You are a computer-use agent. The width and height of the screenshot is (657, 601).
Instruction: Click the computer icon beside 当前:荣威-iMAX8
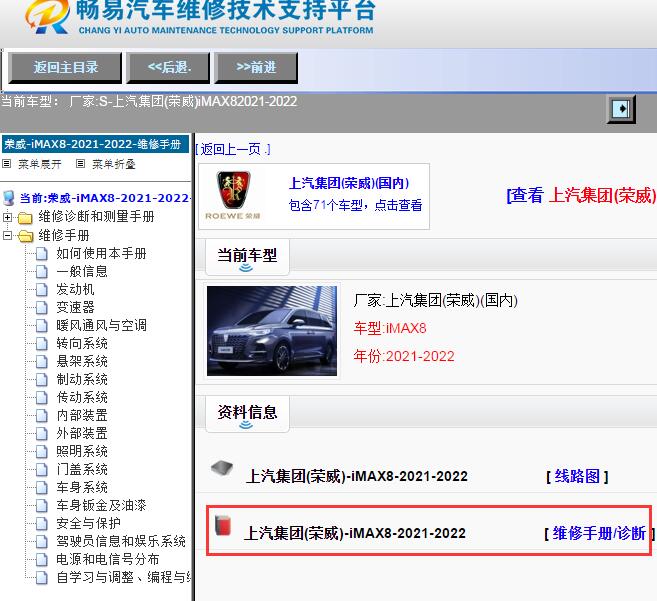pyautogui.click(x=9, y=198)
